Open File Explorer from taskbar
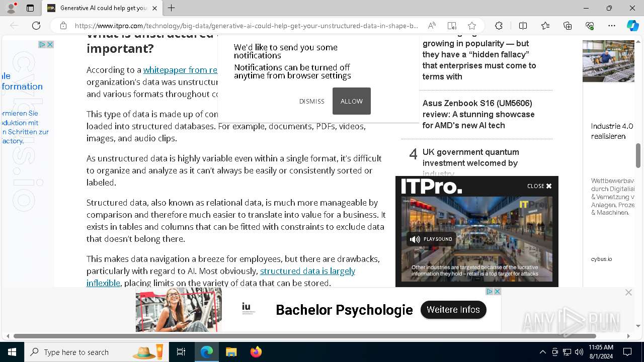The width and height of the screenshot is (644, 362). 231,352
